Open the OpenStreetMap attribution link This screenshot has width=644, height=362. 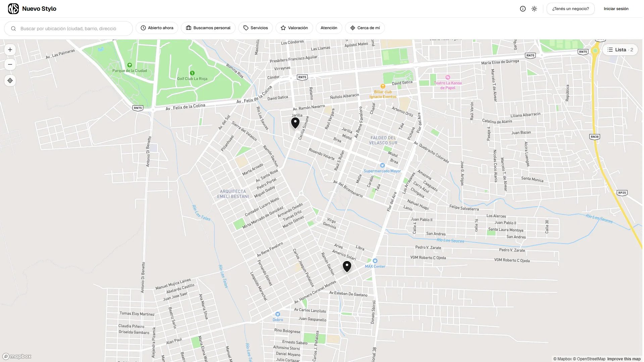(589, 359)
